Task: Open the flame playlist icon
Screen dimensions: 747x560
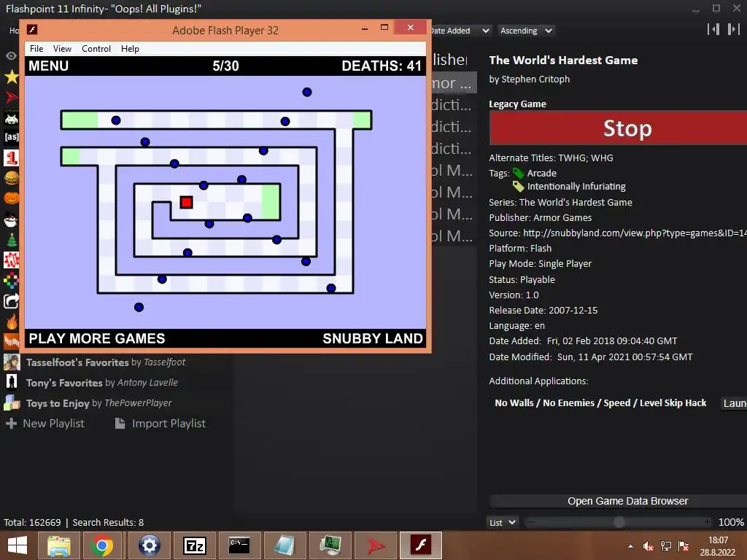Action: 12,322
